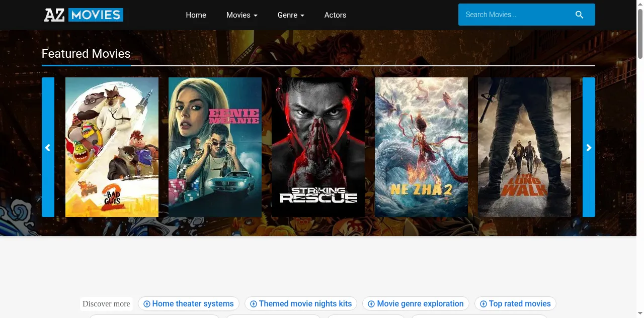Follow the Movie genre exploration link
644x318 pixels.
[x=416, y=303]
